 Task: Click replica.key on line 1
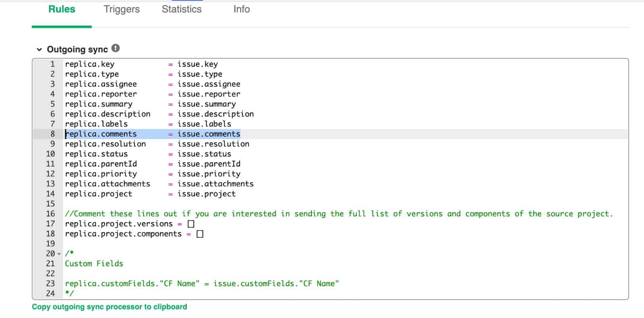click(90, 64)
